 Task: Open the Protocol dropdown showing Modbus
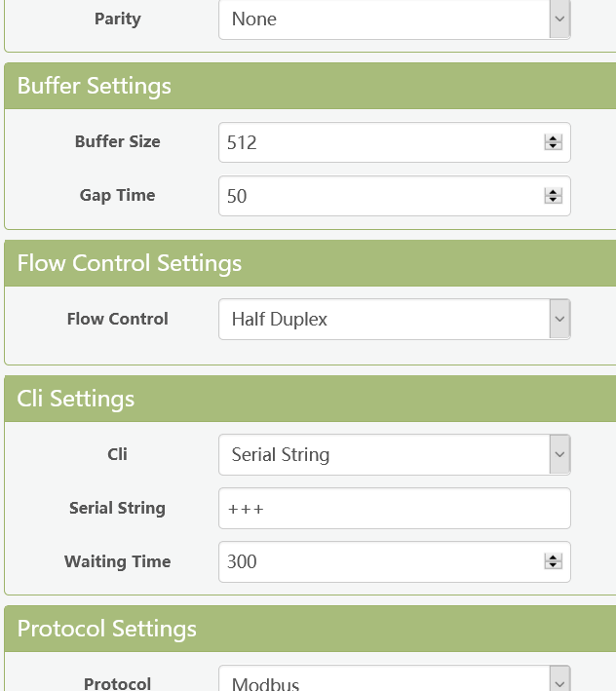pos(394,682)
